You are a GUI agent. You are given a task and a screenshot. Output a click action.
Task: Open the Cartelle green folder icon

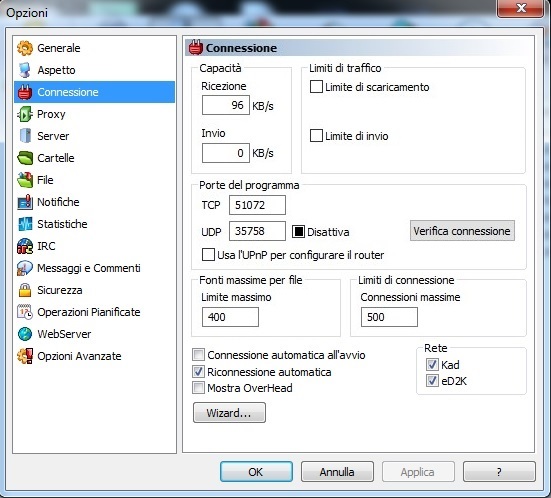coord(25,158)
